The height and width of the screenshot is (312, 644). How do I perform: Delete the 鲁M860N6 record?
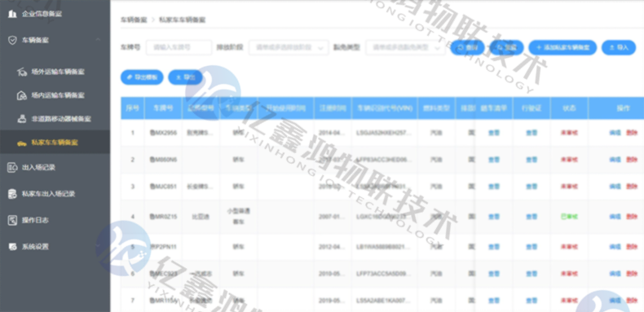point(632,160)
